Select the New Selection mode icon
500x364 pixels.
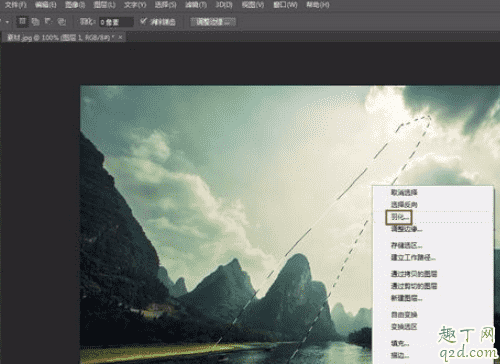[x=22, y=22]
